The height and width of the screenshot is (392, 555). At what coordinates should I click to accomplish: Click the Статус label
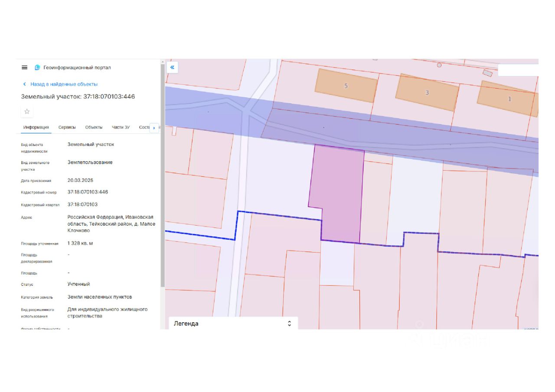click(27, 285)
